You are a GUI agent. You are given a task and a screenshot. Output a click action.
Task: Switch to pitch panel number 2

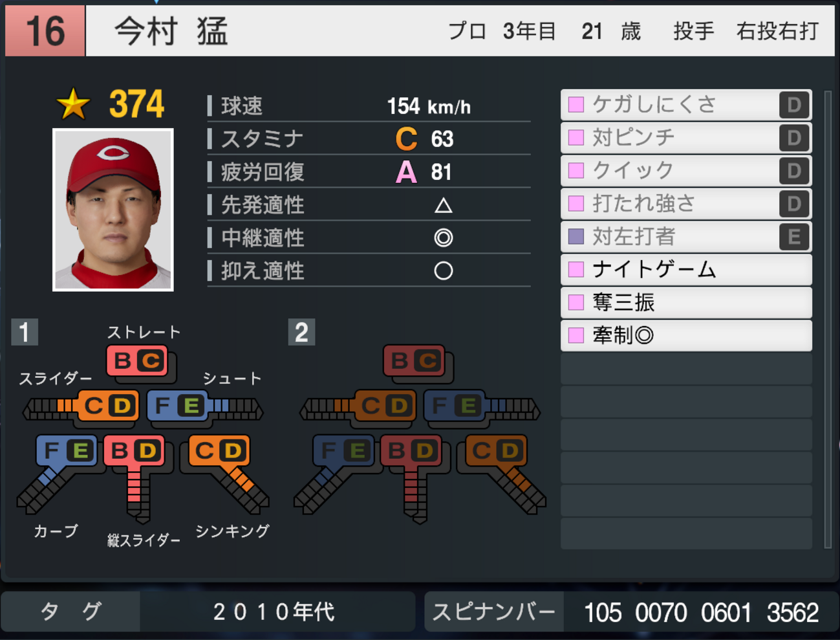click(x=301, y=332)
